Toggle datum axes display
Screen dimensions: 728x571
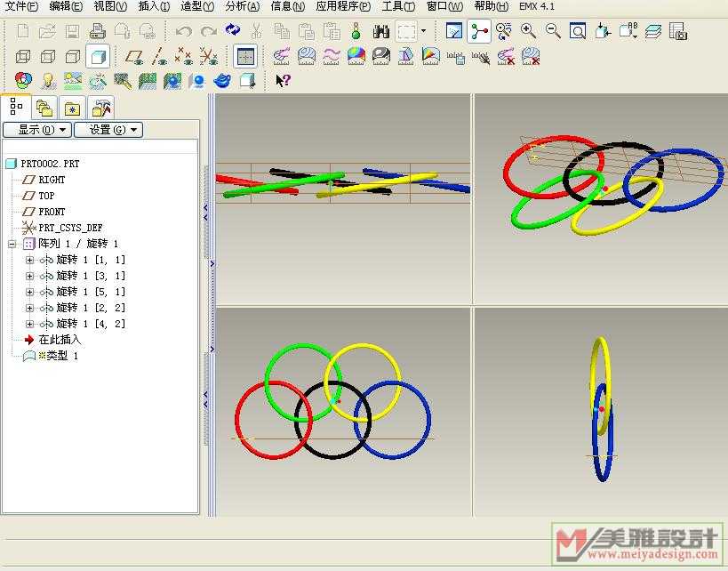(159, 56)
